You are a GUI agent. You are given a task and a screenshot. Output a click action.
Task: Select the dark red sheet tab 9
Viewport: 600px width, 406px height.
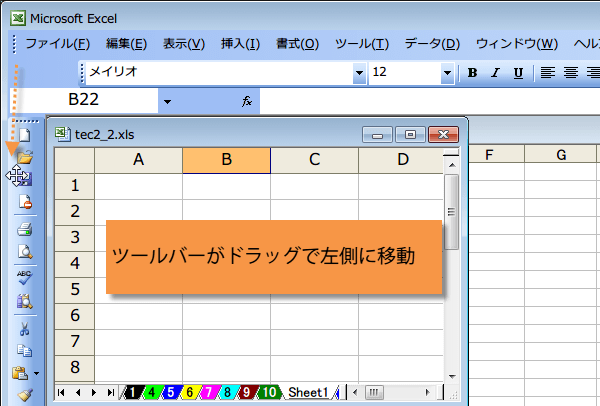(246, 392)
